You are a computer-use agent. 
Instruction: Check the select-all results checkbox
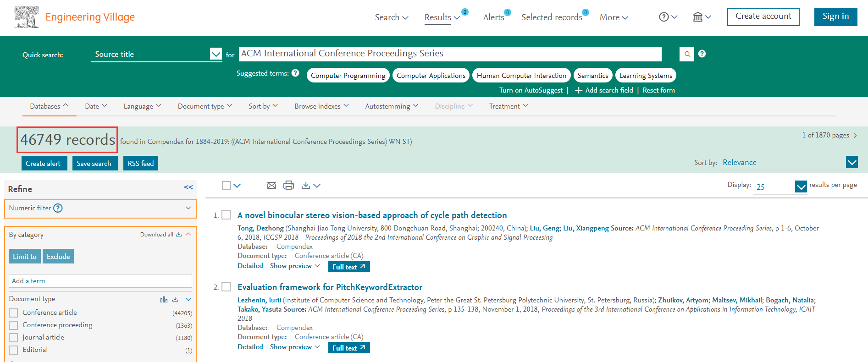(226, 186)
